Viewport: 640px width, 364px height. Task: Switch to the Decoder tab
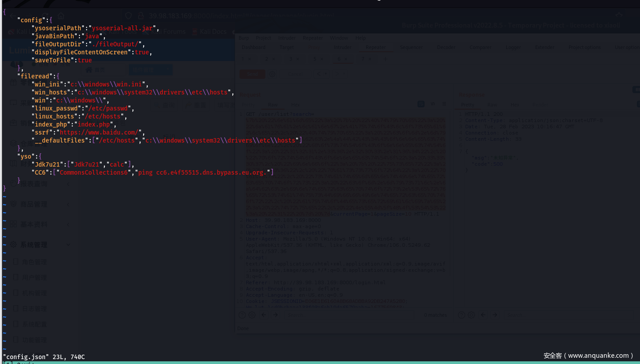click(x=446, y=47)
